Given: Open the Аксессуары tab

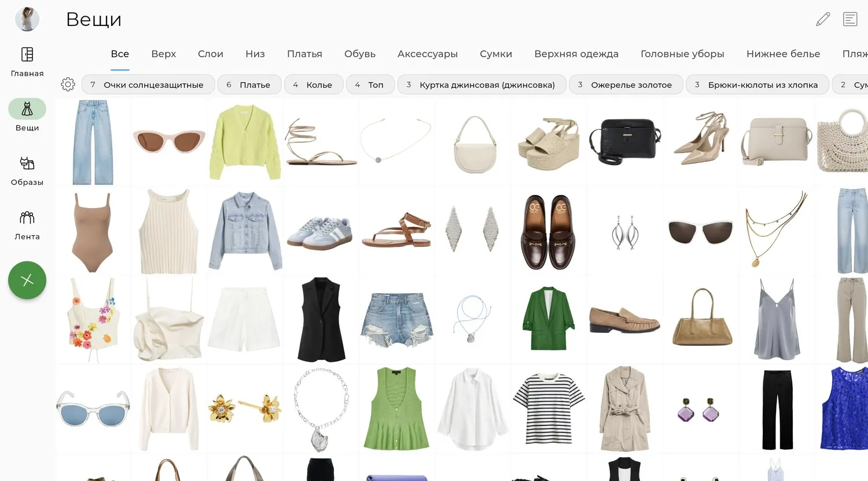Looking at the screenshot, I should click(x=428, y=54).
